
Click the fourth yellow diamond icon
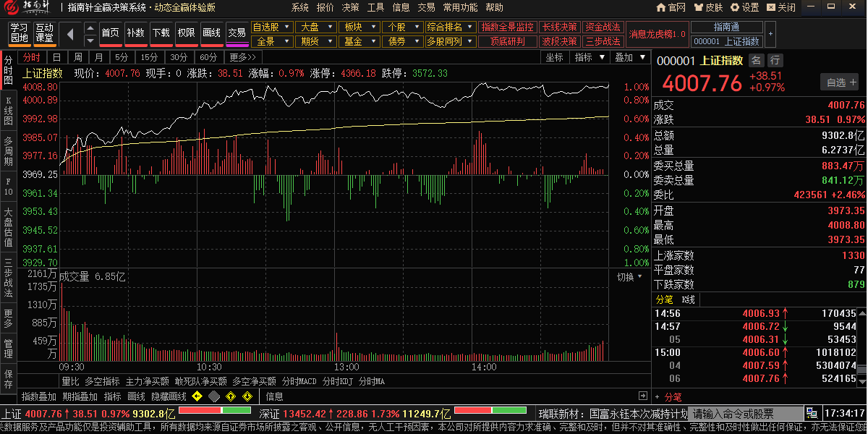click(247, 396)
